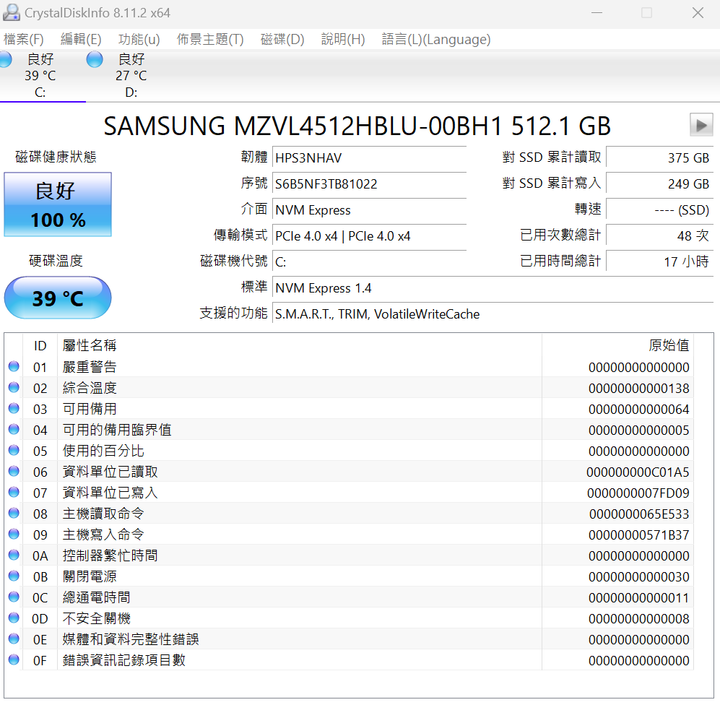Select the C: drive tab at 39 °C
The height and width of the screenshot is (705, 720).
[x=40, y=75]
